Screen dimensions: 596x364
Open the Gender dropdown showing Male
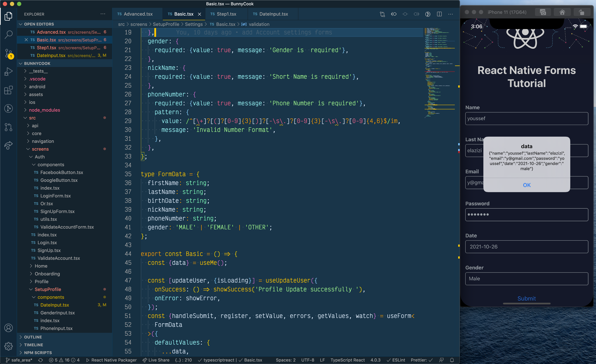point(526,279)
